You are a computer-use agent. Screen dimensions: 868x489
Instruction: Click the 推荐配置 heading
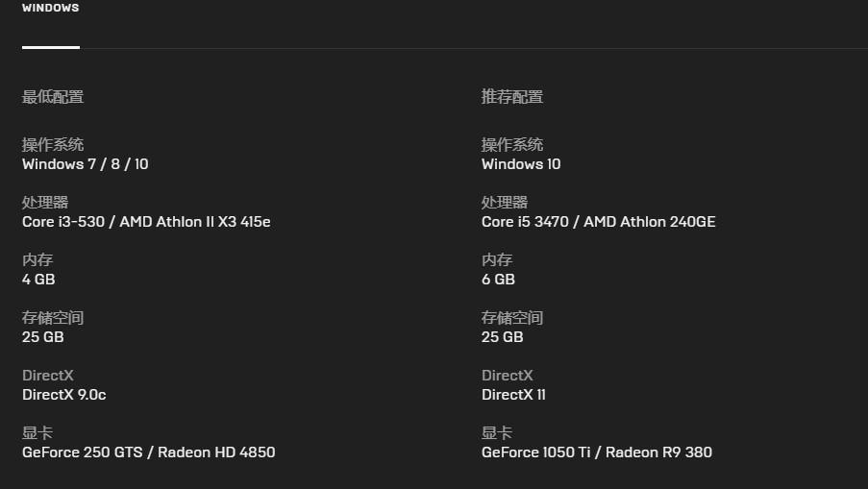point(512,97)
